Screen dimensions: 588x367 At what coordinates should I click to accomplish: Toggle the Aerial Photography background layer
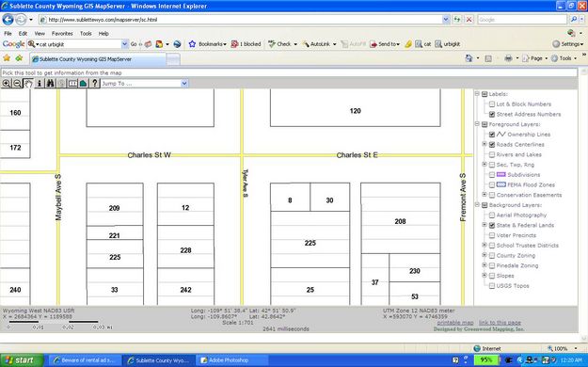(492, 215)
